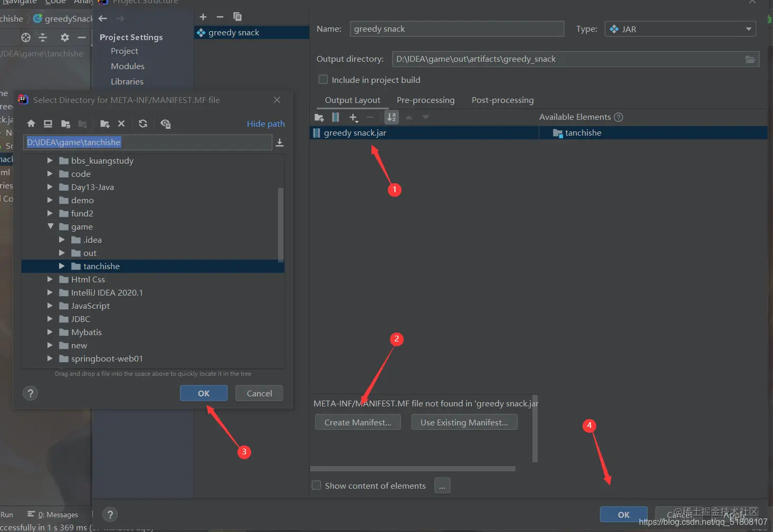Select greedy snack.jar in output layout
This screenshot has height=532, width=773.
tap(424, 133)
